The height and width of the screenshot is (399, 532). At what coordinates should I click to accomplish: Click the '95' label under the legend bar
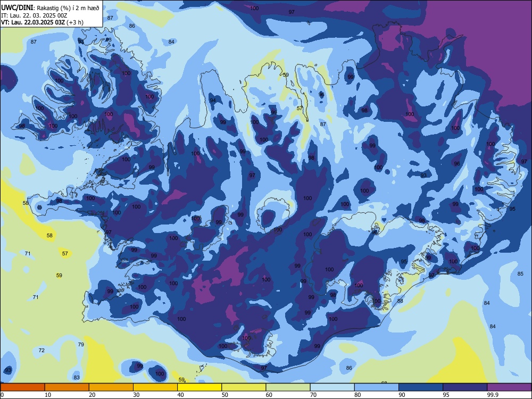click(446, 395)
